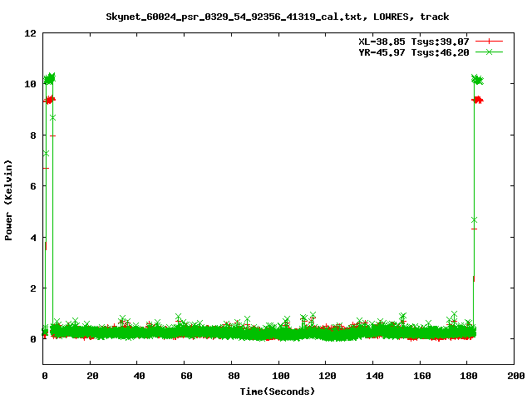Click the red calibration data cluster at plot end

coord(478,100)
